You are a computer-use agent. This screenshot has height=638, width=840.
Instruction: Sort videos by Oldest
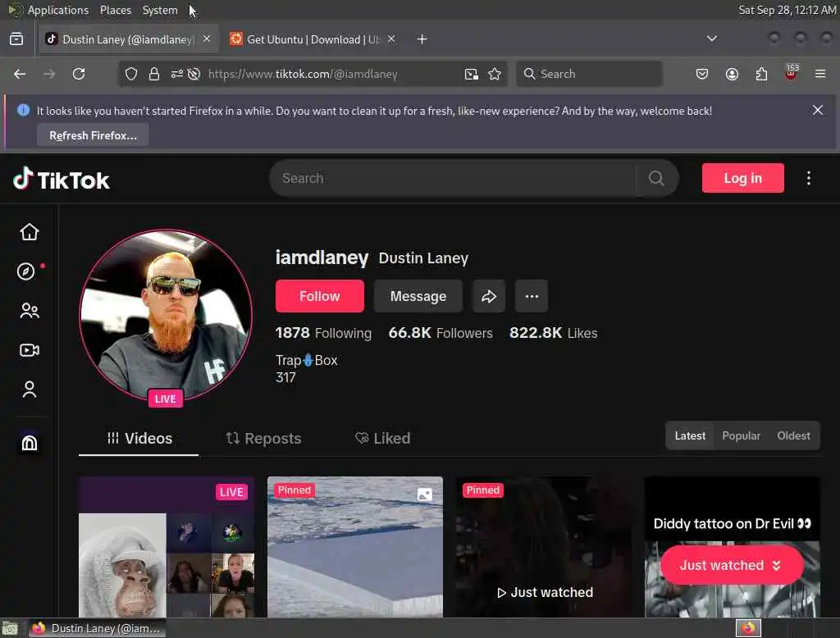793,435
